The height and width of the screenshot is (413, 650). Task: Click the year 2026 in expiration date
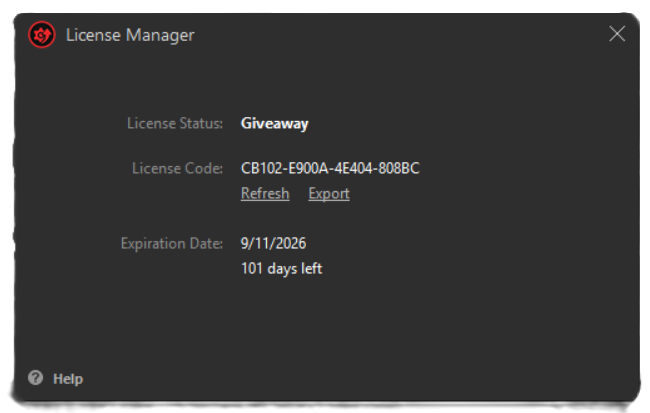point(291,243)
